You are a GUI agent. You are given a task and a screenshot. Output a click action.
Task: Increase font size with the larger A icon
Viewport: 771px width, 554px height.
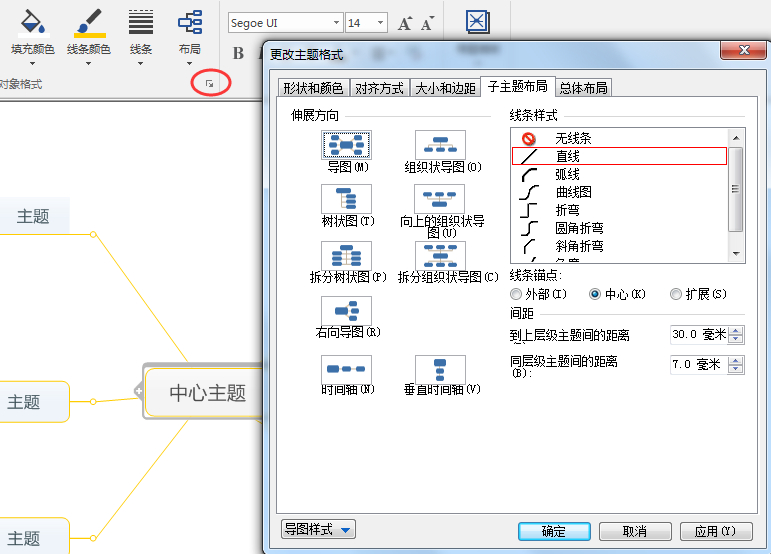pos(405,23)
